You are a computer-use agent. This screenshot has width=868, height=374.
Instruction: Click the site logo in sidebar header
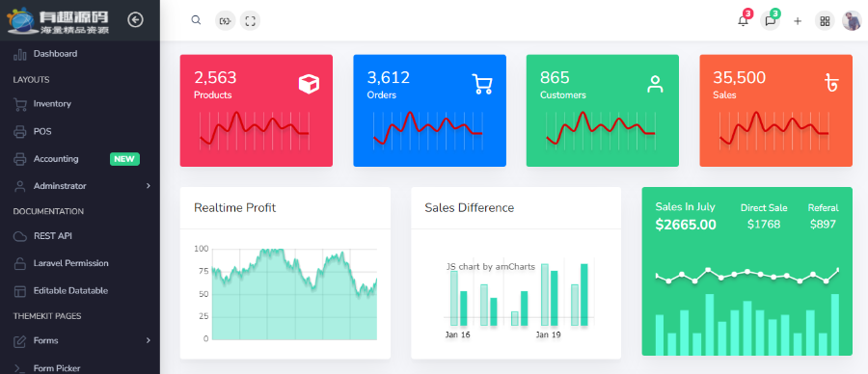(58, 21)
